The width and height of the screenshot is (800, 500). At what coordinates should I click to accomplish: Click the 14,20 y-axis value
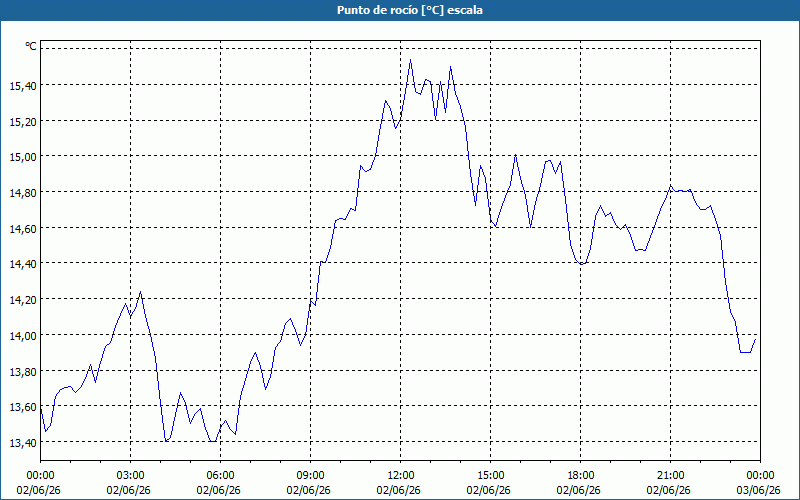click(x=23, y=300)
